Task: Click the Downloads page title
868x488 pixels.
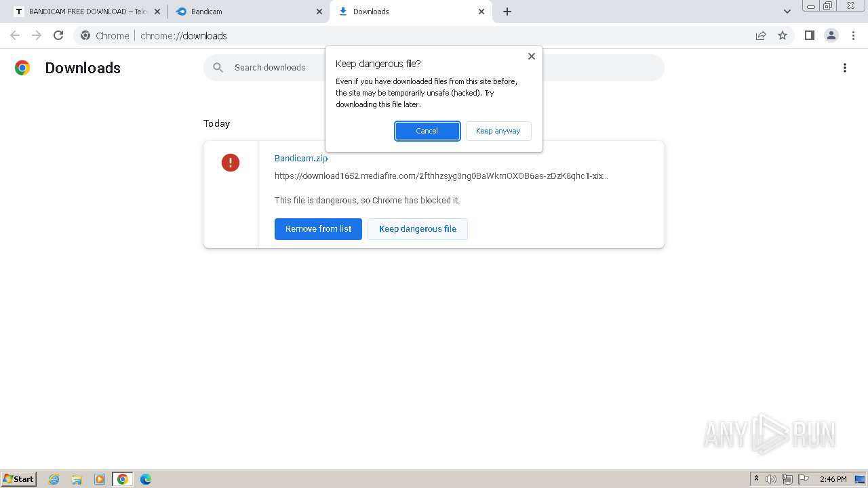Action: click(x=83, y=68)
